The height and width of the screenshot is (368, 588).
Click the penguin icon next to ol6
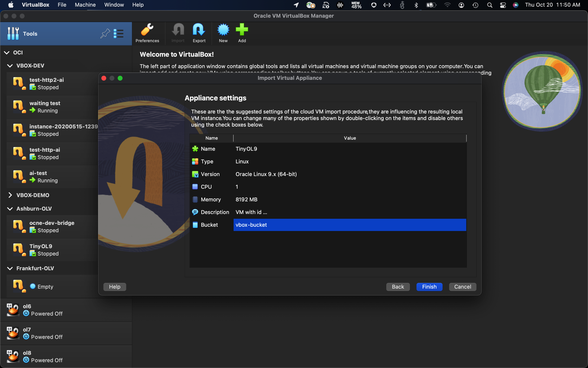(12, 310)
